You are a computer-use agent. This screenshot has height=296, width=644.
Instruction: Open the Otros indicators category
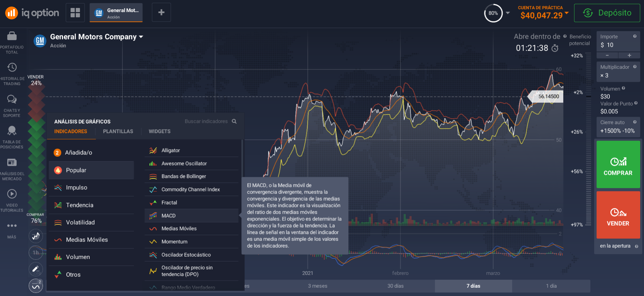click(91, 275)
